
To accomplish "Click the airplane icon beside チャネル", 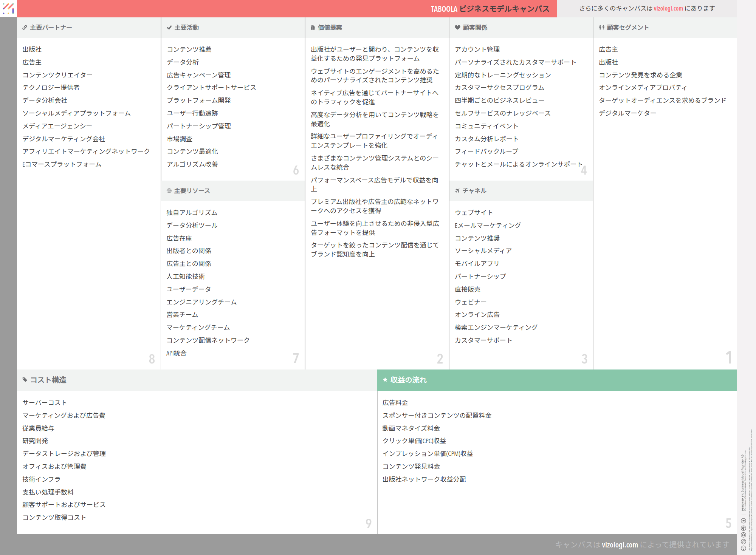I will coord(457,191).
